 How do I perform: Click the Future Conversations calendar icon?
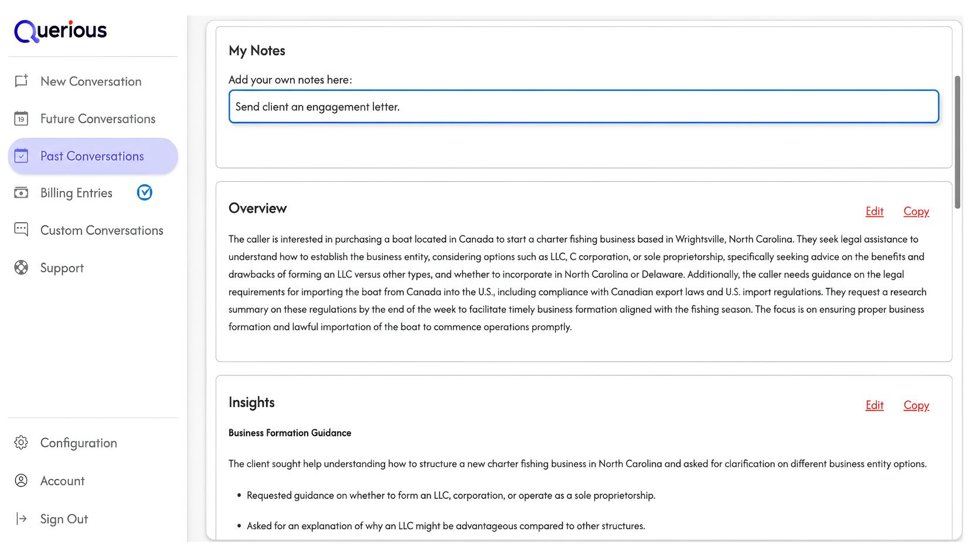(x=21, y=118)
